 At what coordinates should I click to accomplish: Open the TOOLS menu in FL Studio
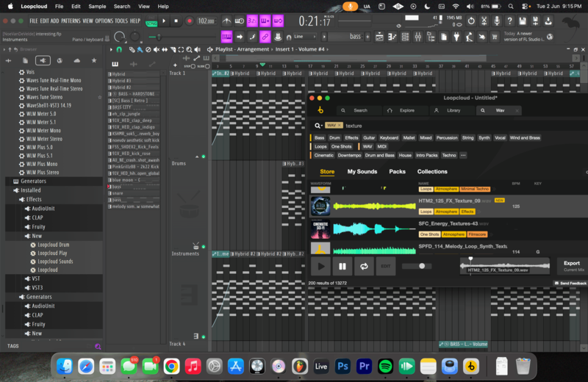click(121, 21)
